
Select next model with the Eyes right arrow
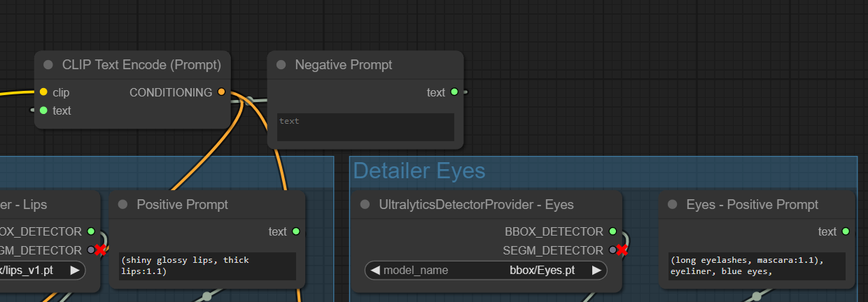tap(596, 270)
